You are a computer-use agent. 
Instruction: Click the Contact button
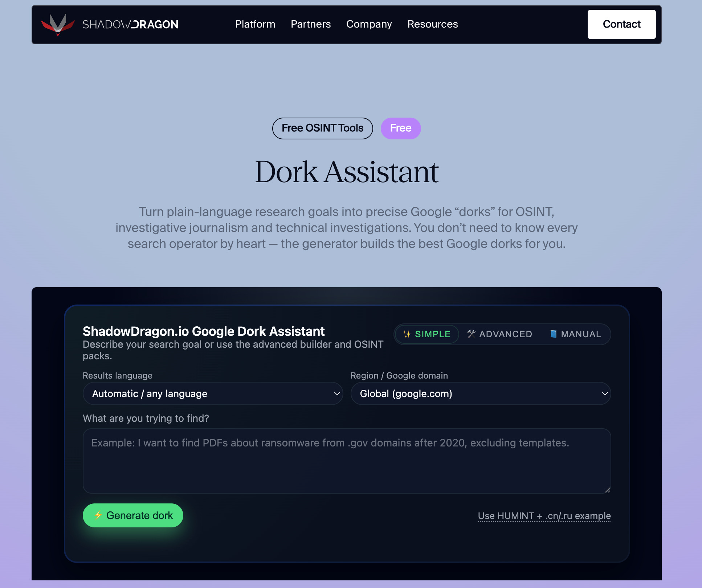click(x=621, y=24)
